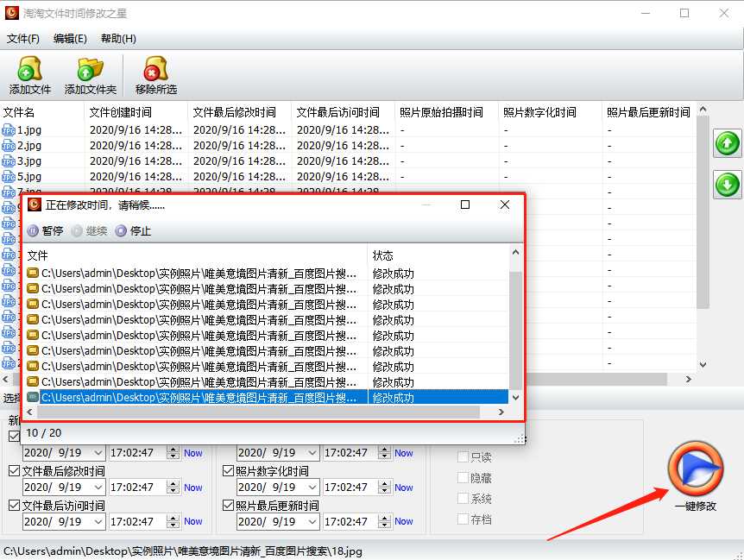Adjust file modified time spinner
The height and width of the screenshot is (560, 744).
click(x=173, y=488)
